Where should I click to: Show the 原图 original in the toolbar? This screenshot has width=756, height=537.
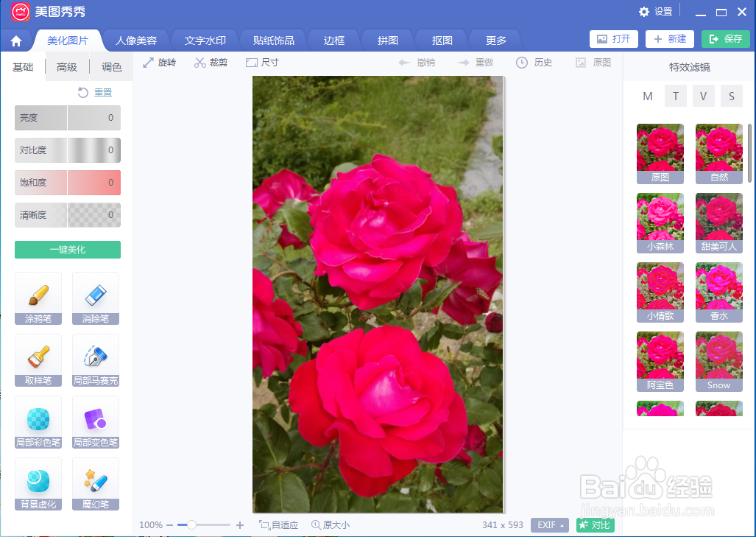[593, 62]
